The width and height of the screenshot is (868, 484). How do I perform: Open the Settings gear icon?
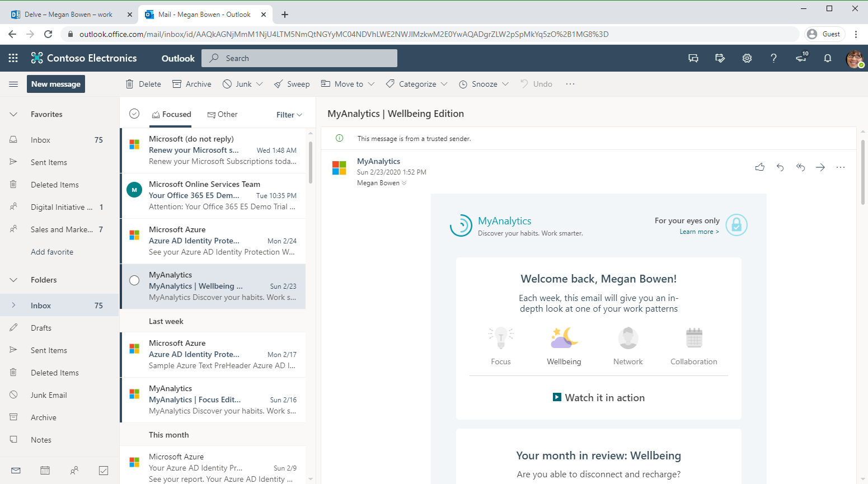(747, 58)
